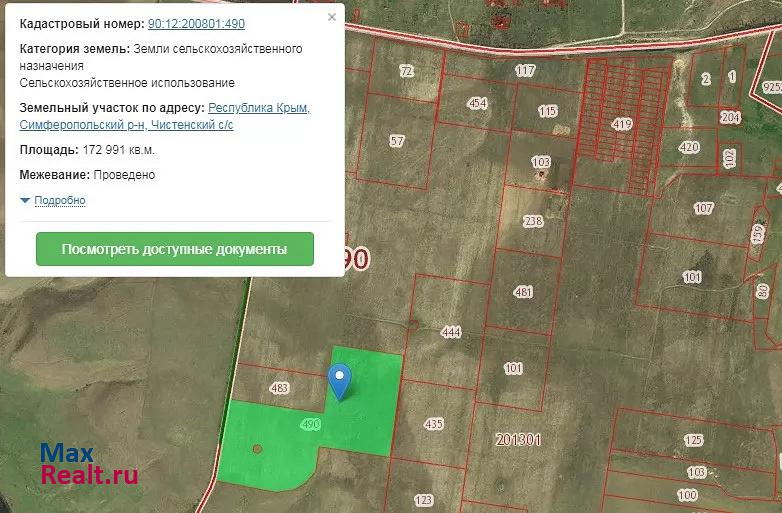The width and height of the screenshot is (782, 513).
Task: Select parcel 435 on the map
Action: click(x=433, y=424)
